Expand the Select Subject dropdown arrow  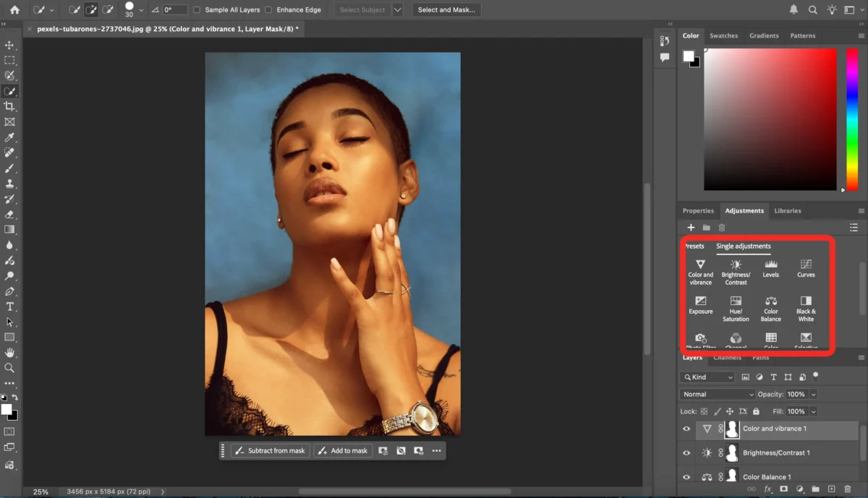click(x=398, y=10)
